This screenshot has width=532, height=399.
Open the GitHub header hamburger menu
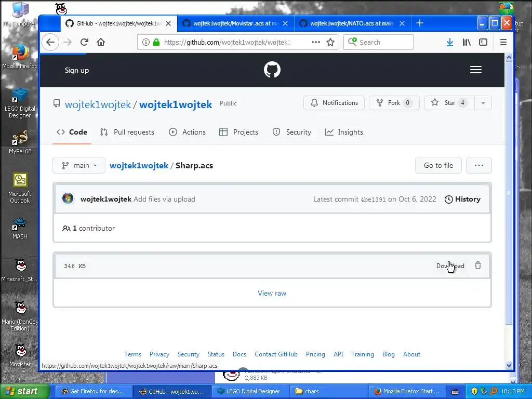coord(476,70)
